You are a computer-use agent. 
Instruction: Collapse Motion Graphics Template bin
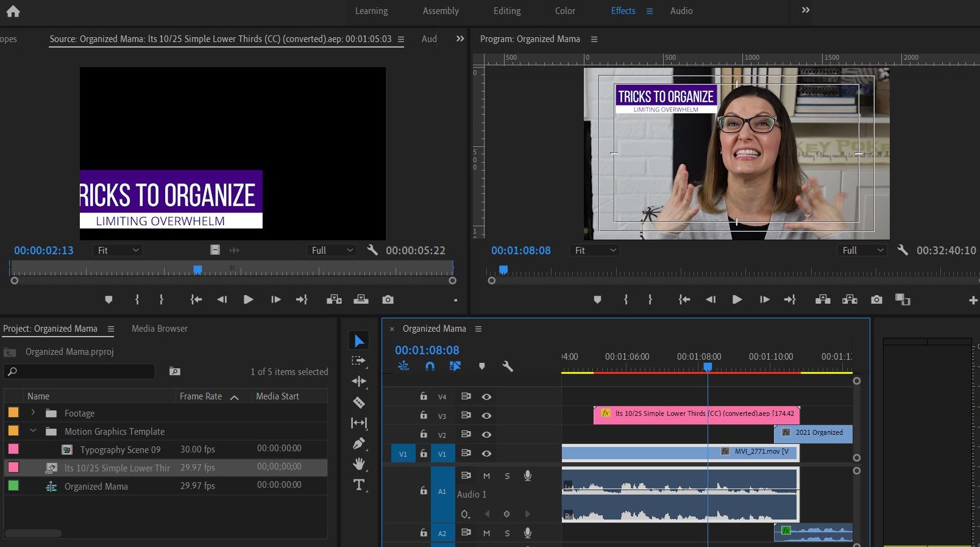point(33,431)
